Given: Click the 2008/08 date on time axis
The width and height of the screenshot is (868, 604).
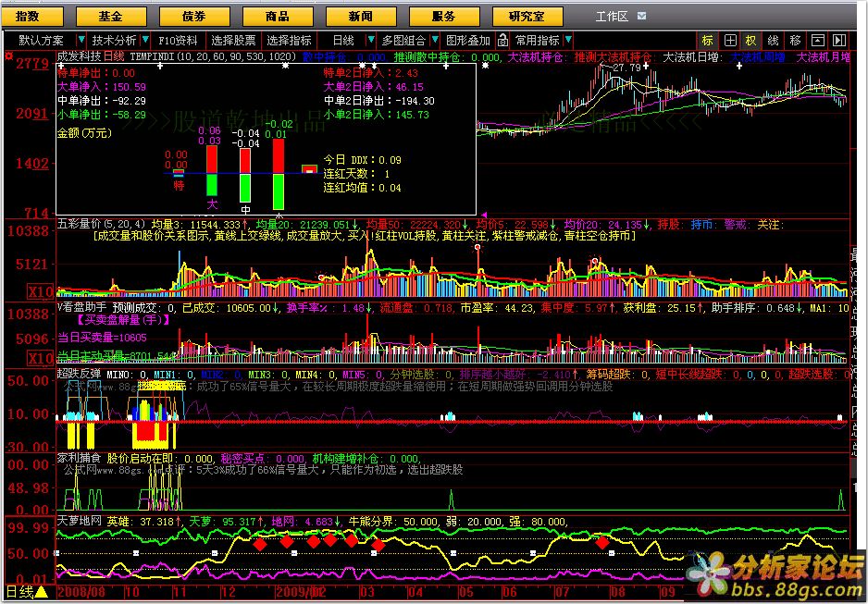Looking at the screenshot, I should [x=81, y=591].
